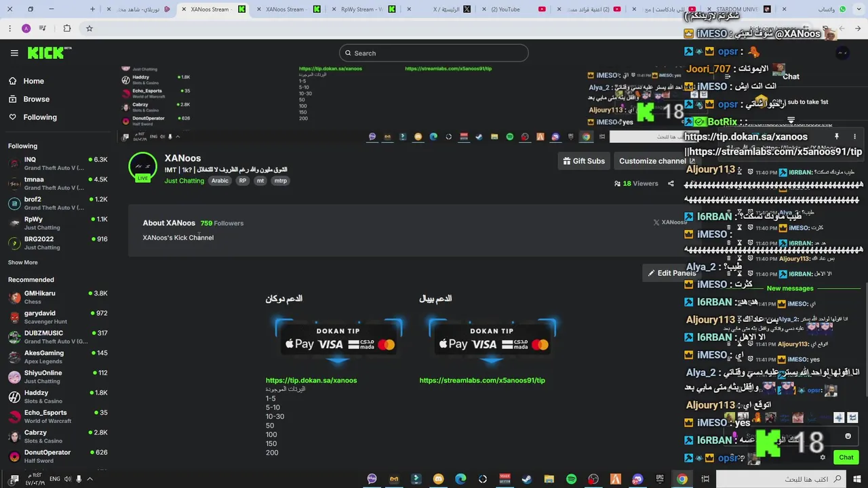
Task: Open the volume control in system tray
Action: [x=68, y=479]
